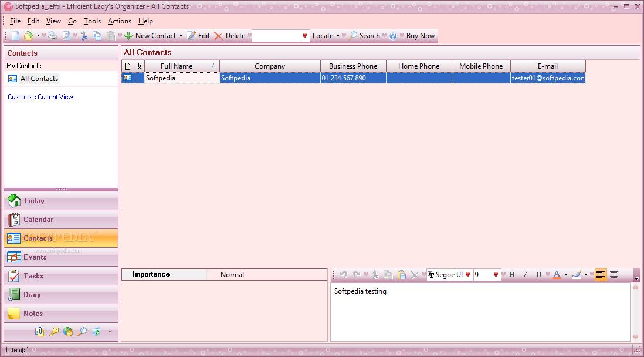
Task: Click Redo in the notes editor toolbar
Action: [357, 275]
